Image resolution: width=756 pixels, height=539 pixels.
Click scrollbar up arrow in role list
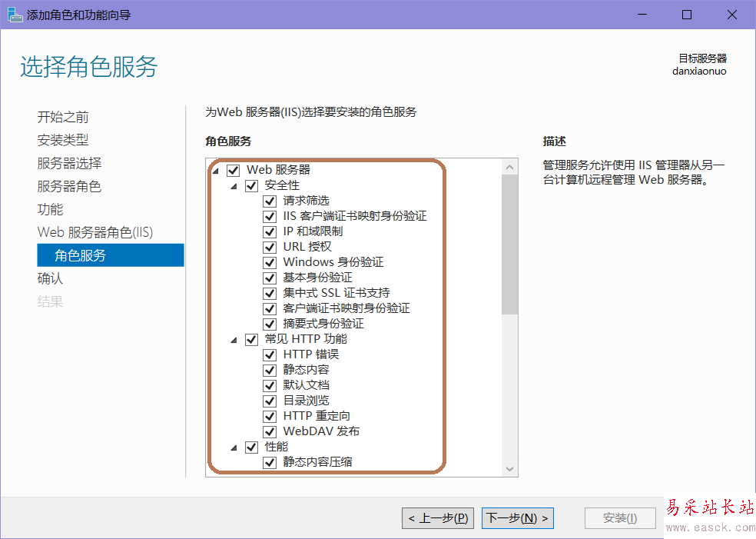[x=509, y=167]
